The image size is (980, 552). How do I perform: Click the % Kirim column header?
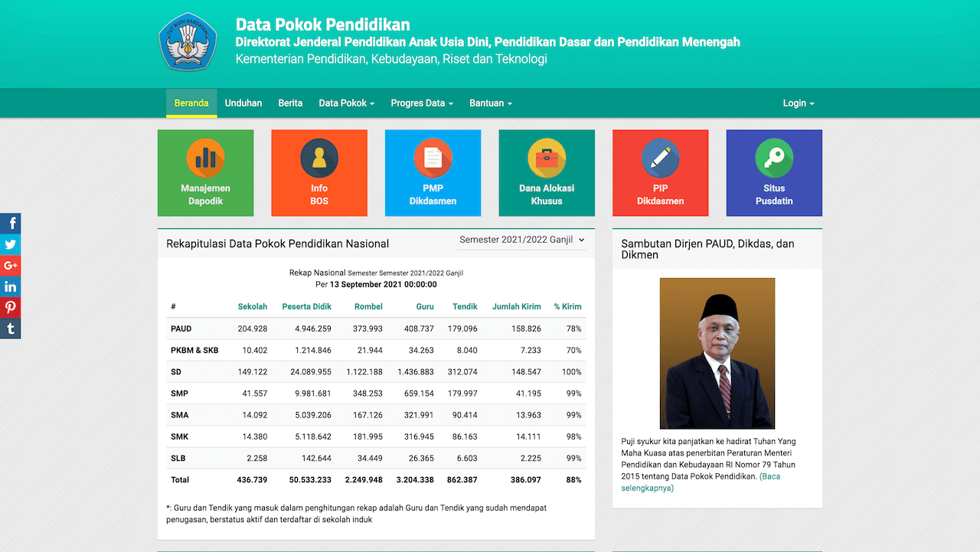[x=567, y=306]
